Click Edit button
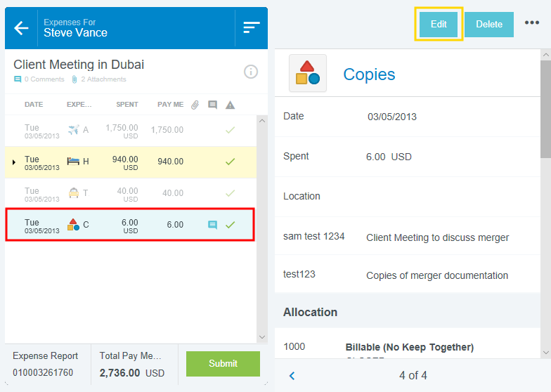 [x=439, y=24]
